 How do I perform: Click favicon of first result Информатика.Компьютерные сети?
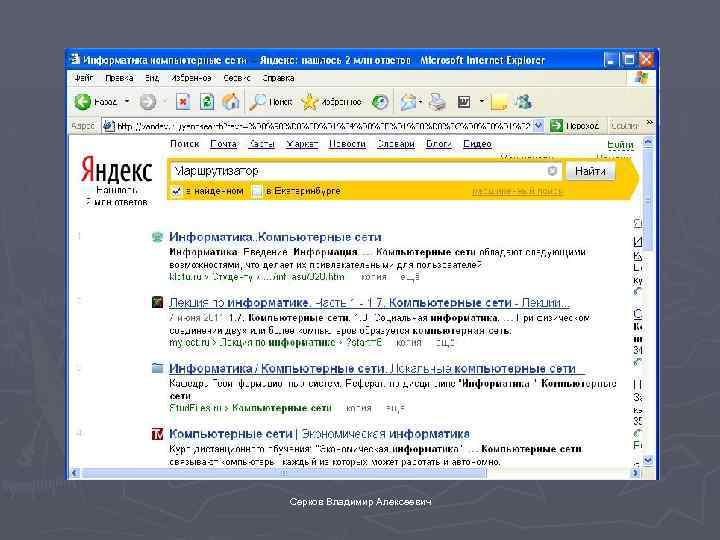click(158, 237)
